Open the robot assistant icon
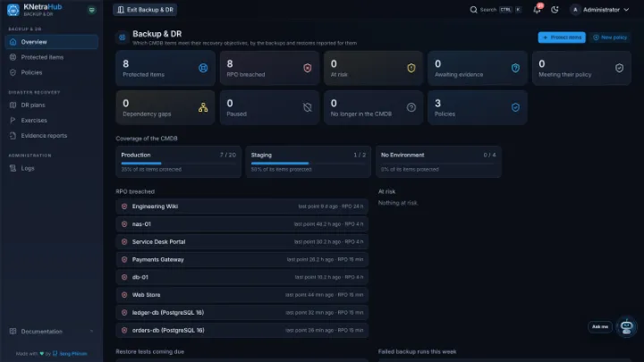This screenshot has width=644, height=362. coord(626,327)
